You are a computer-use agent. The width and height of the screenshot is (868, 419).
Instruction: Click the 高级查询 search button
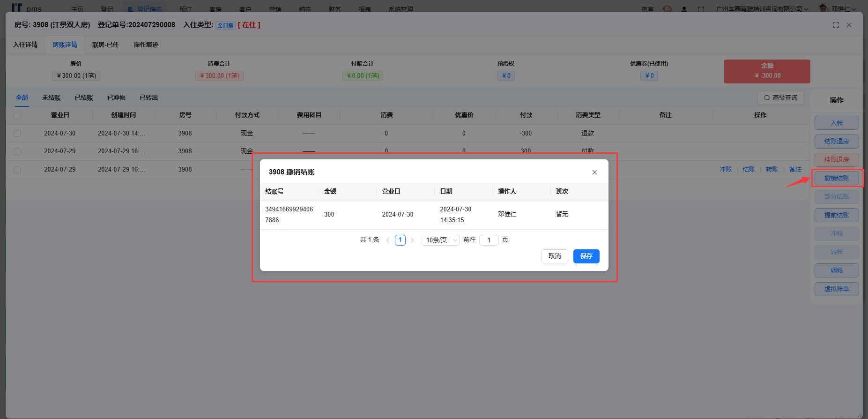click(780, 98)
